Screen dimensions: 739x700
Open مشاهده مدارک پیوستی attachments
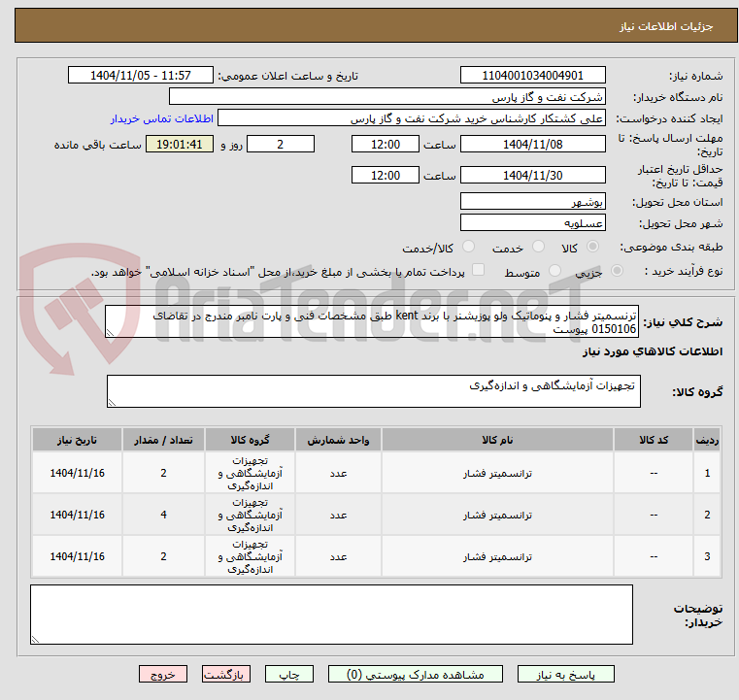click(x=416, y=674)
